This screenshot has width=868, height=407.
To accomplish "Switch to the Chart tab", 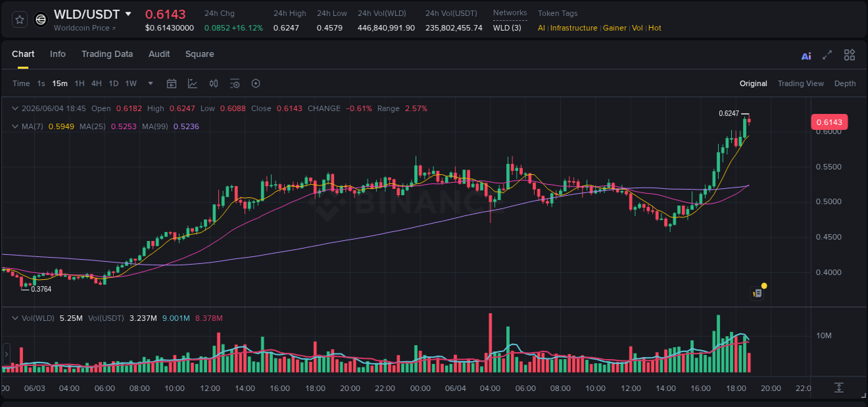I will [23, 54].
